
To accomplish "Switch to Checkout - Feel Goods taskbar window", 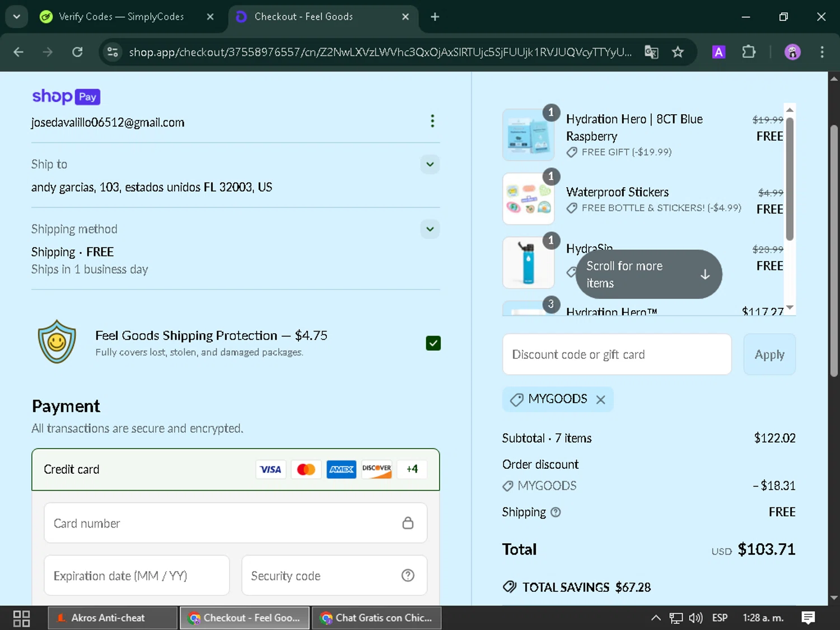I will (x=245, y=618).
